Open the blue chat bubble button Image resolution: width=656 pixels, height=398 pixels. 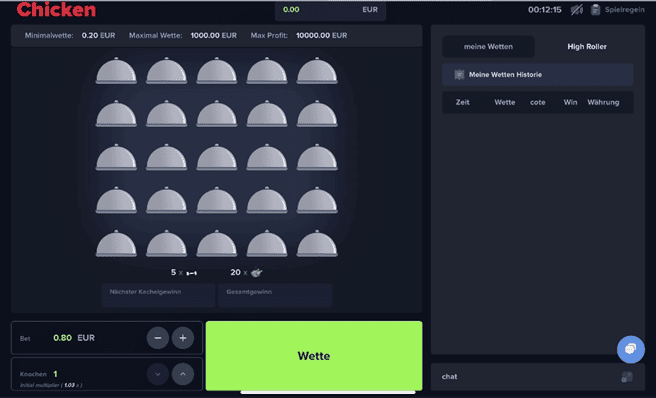pos(630,349)
